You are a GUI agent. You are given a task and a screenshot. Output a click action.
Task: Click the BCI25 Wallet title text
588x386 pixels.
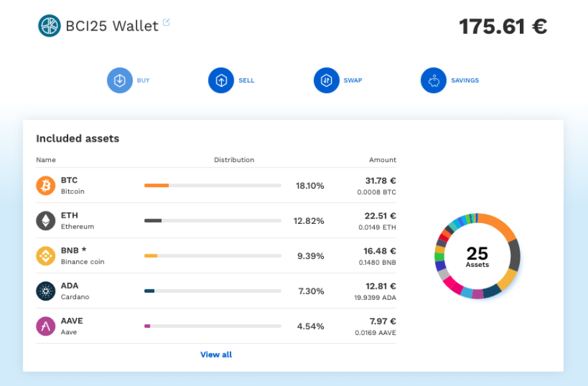point(112,26)
